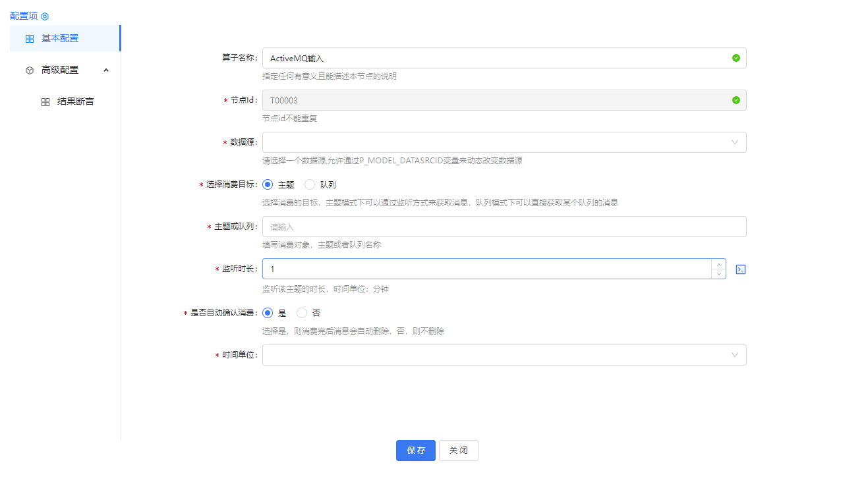Select the 主题 radio option

(x=268, y=185)
